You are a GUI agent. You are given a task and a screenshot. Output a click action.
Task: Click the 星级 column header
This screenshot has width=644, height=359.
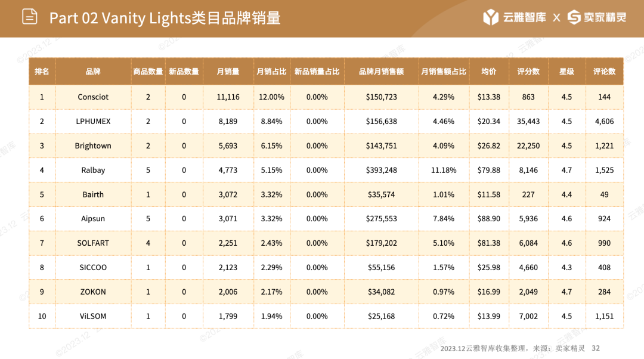(x=566, y=72)
